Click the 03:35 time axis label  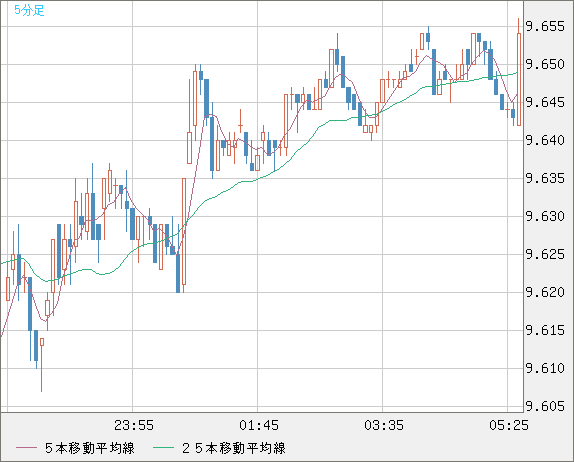point(384,425)
